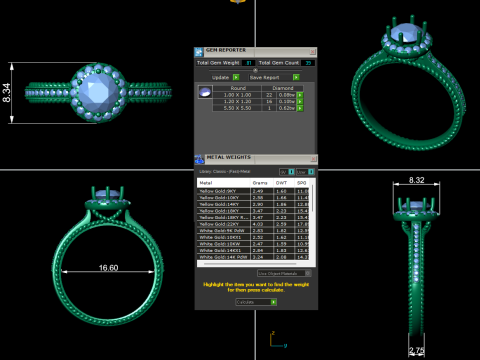Sort by the DWT column header

pyautogui.click(x=284, y=183)
